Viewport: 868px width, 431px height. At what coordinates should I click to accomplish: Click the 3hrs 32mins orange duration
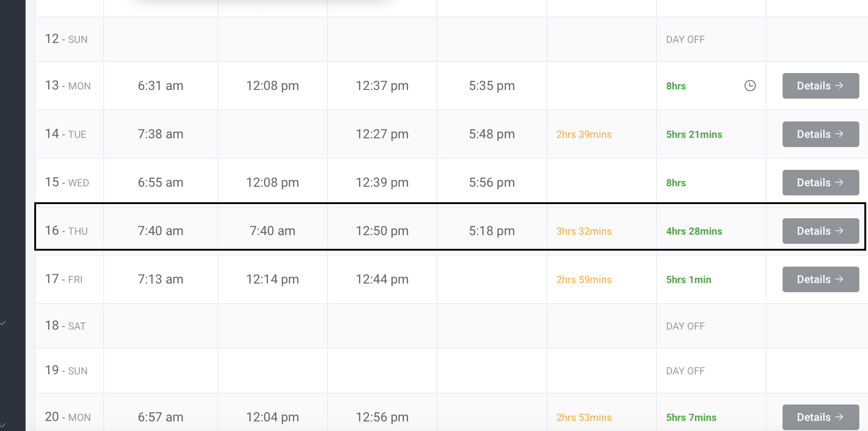tap(583, 231)
